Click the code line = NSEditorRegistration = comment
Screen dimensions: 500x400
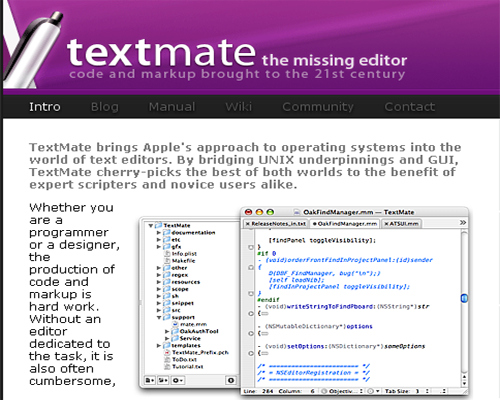click(313, 373)
